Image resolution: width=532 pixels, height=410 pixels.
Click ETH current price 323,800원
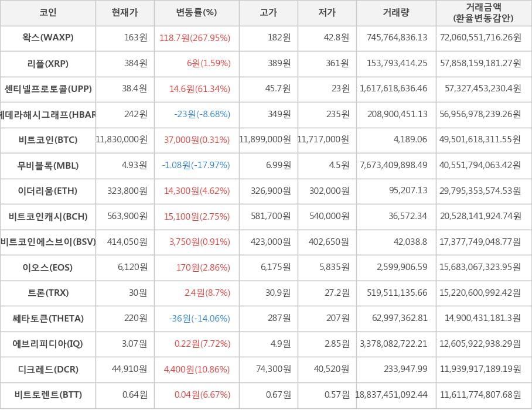click(x=127, y=191)
